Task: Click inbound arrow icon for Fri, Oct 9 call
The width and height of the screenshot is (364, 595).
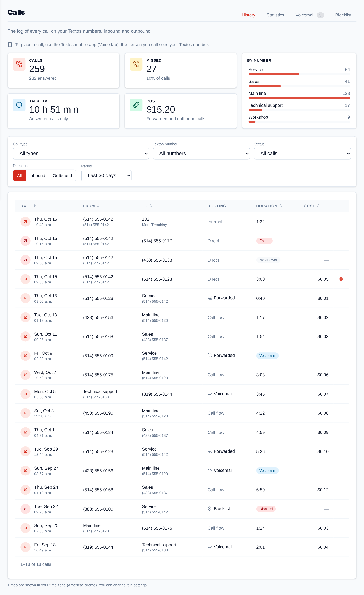Action: [25, 356]
